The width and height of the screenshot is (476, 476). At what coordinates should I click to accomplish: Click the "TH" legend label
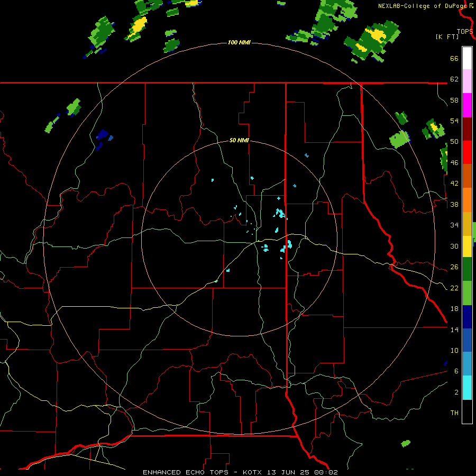(x=454, y=413)
